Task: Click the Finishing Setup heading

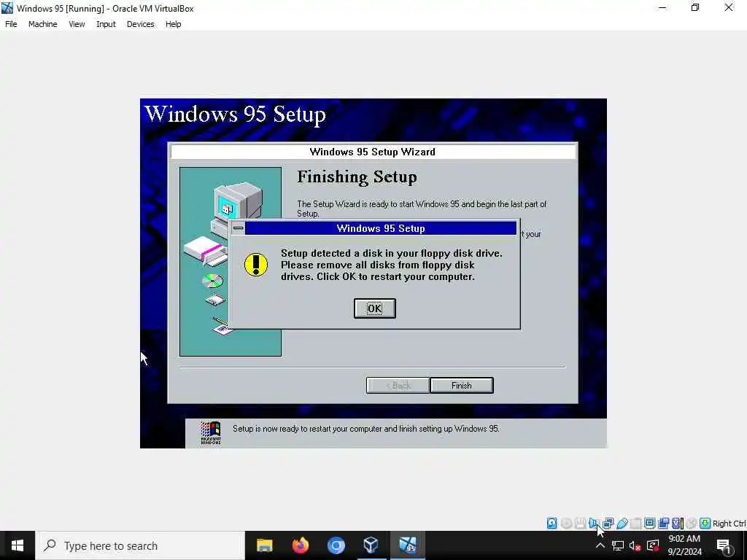Action: [x=357, y=176]
